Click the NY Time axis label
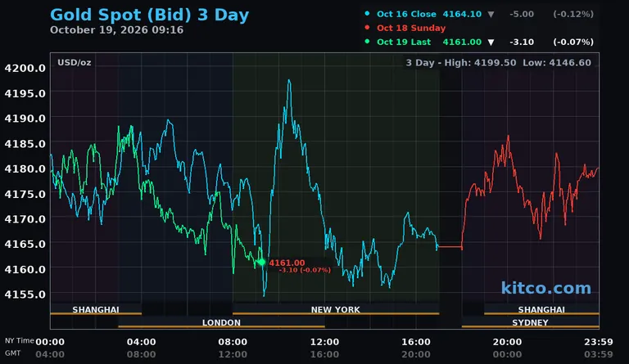 (x=20, y=341)
